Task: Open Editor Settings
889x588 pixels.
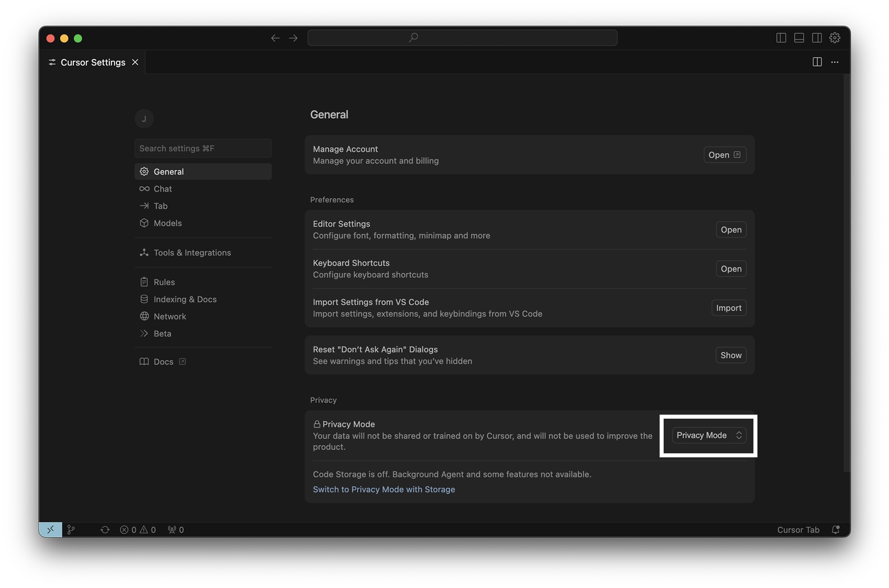Action: tap(731, 230)
